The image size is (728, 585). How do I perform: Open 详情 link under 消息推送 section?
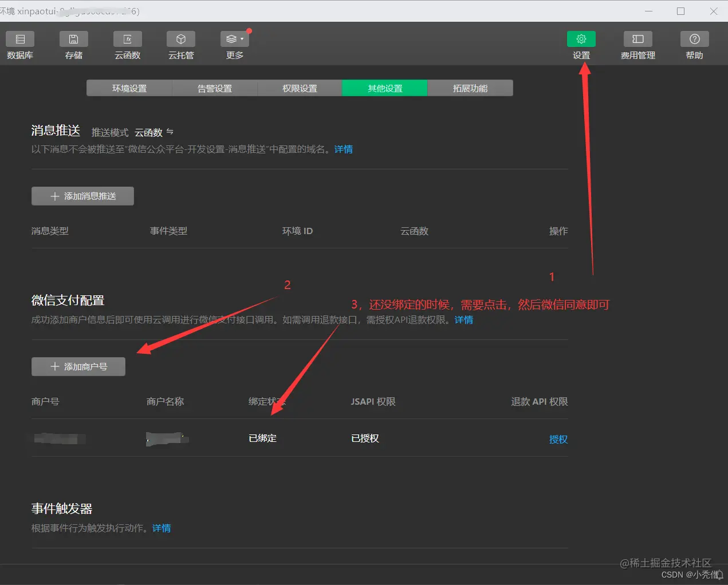tap(343, 149)
